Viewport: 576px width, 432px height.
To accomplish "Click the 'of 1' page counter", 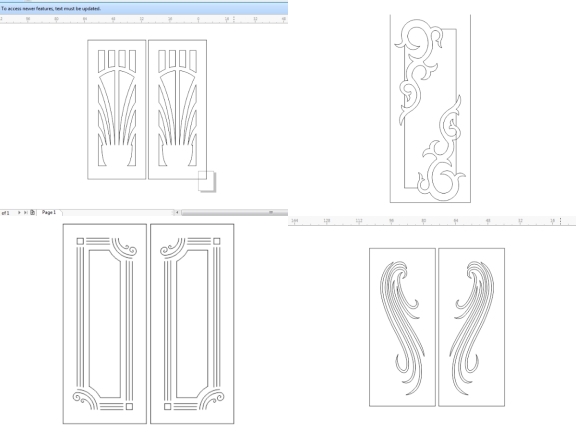I will click(x=6, y=213).
